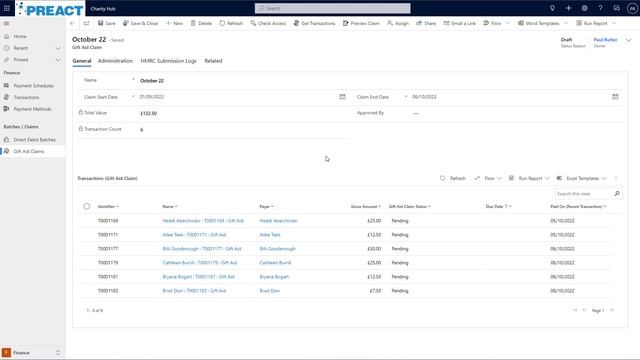The width and height of the screenshot is (640, 360).
Task: Sort by the Identifier column header
Action: tap(108, 207)
